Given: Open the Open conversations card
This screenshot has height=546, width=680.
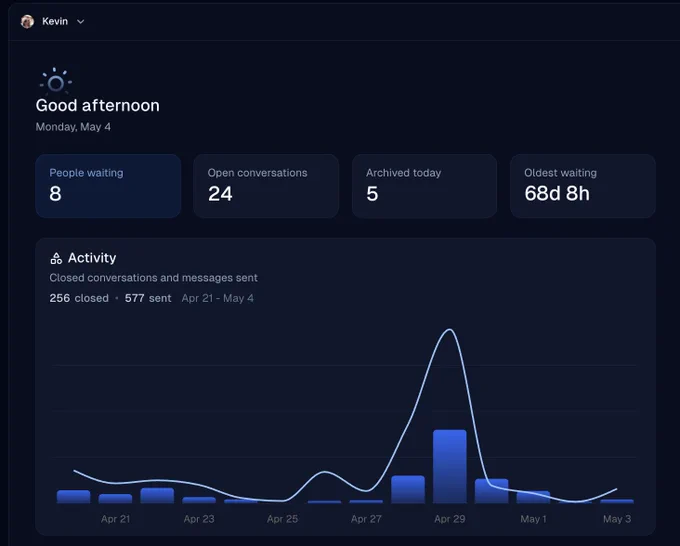Looking at the screenshot, I should tap(266, 186).
